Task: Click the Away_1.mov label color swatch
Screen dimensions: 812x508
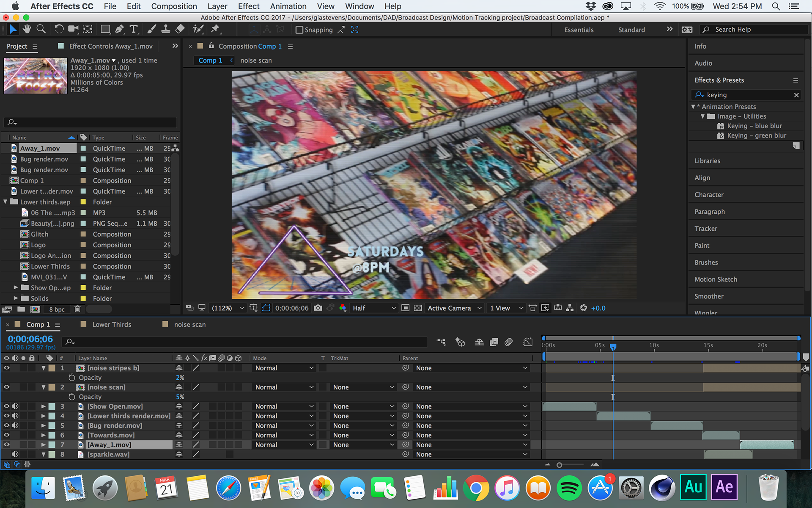Action: point(83,149)
